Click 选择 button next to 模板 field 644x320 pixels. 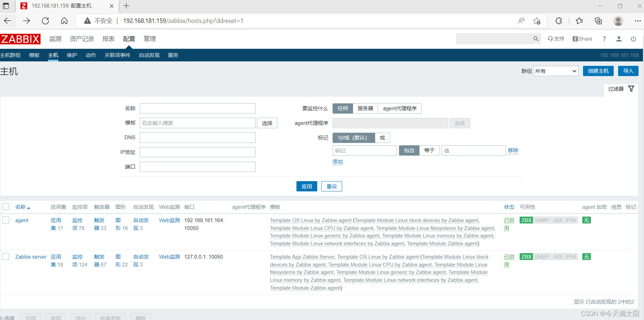[267, 123]
